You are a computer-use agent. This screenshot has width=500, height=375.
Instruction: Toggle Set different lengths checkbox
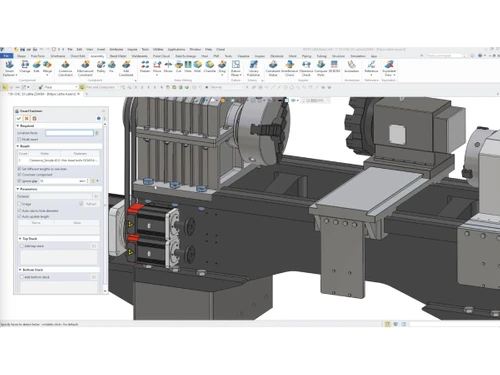[x=19, y=169]
